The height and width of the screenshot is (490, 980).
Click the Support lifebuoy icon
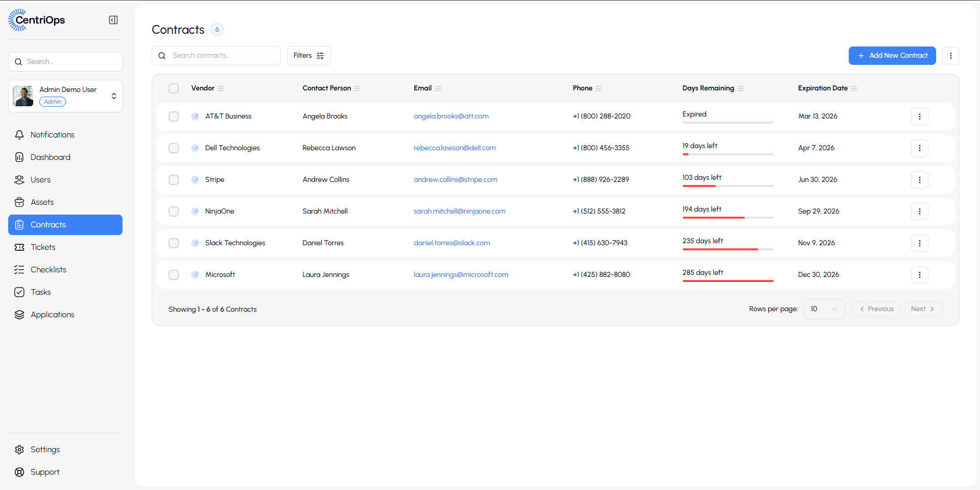[19, 472]
